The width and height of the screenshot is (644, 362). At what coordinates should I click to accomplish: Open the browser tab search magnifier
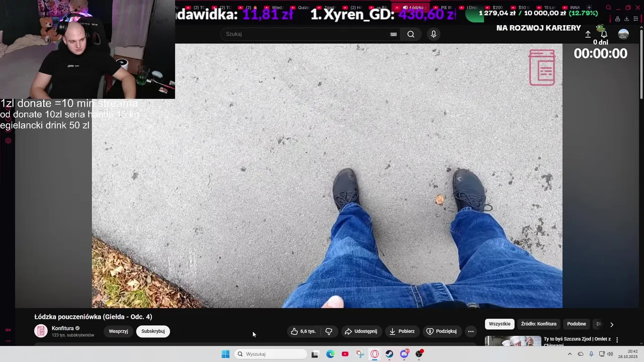click(608, 8)
